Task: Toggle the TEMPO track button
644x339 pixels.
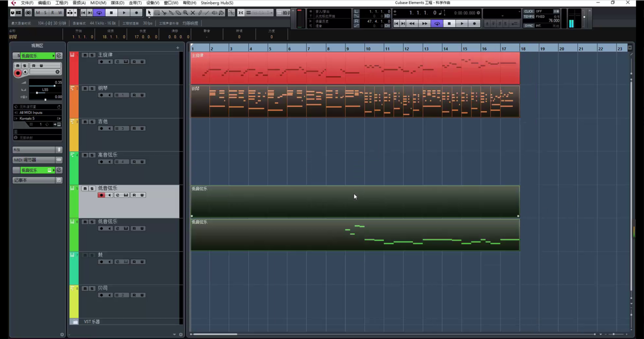Action: coord(529,16)
